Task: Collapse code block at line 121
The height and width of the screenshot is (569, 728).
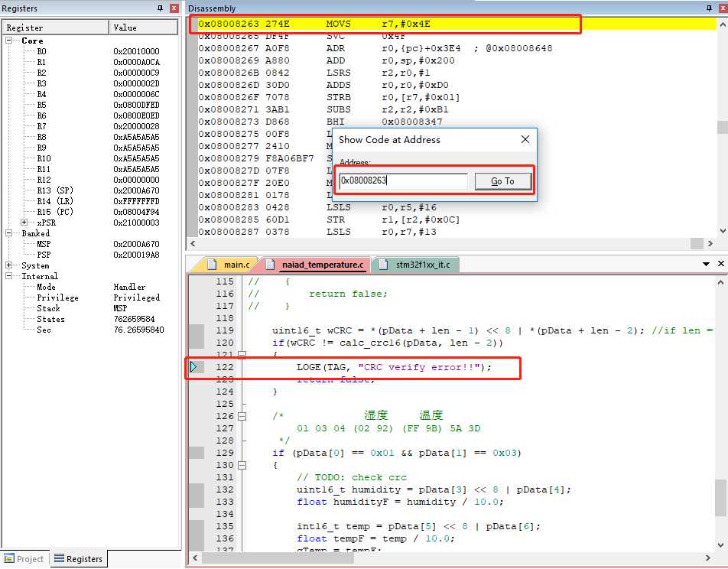Action: point(242,355)
